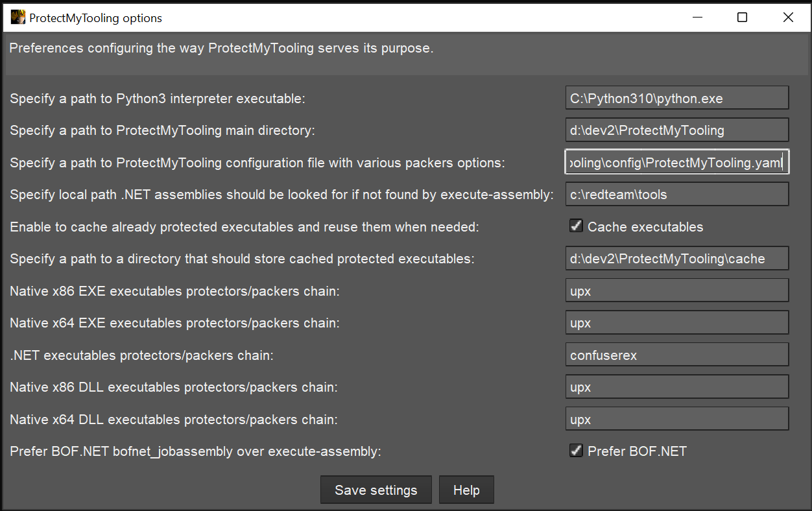The image size is (812, 511).
Task: Toggle the Cache executables checkbox
Action: tap(576, 226)
